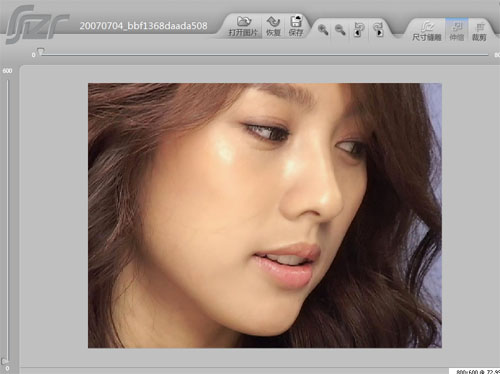Image resolution: width=500 pixels, height=374 pixels.
Task: Click the vertical height slider handle
Action: pyautogui.click(x=4, y=361)
